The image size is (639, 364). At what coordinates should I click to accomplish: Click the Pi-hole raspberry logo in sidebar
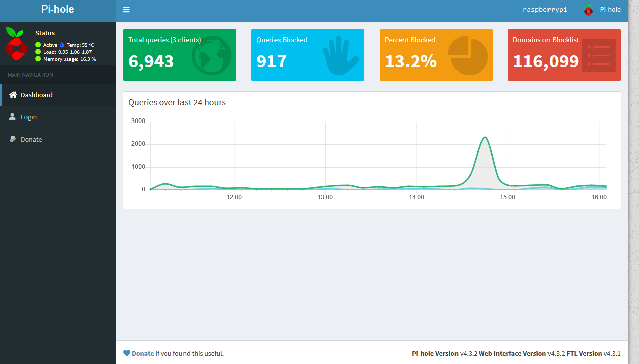pos(17,44)
